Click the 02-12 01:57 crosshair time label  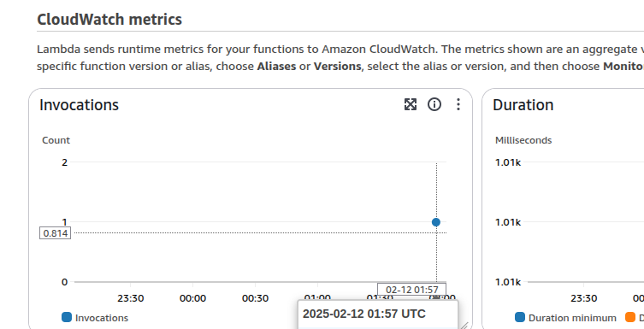411,289
